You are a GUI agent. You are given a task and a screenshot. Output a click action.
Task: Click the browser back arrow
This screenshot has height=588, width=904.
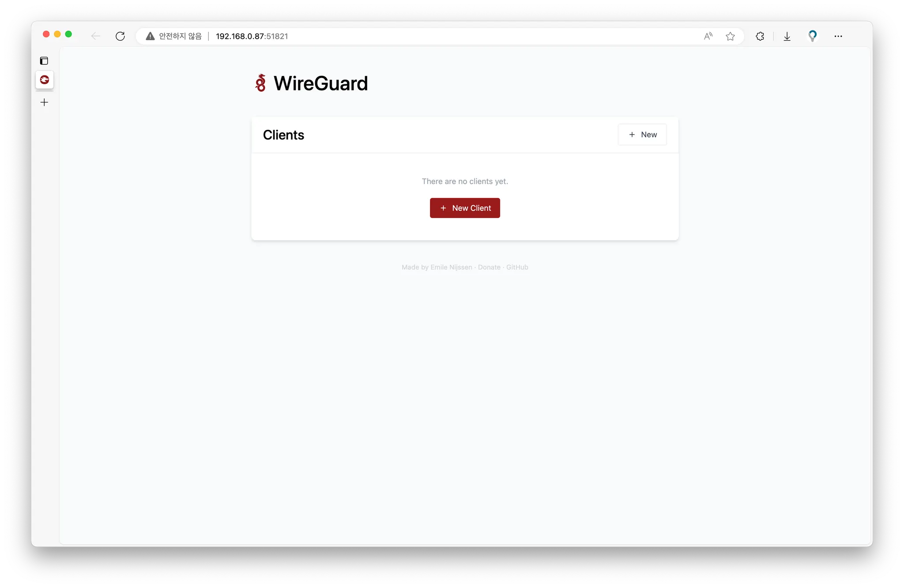coord(95,36)
